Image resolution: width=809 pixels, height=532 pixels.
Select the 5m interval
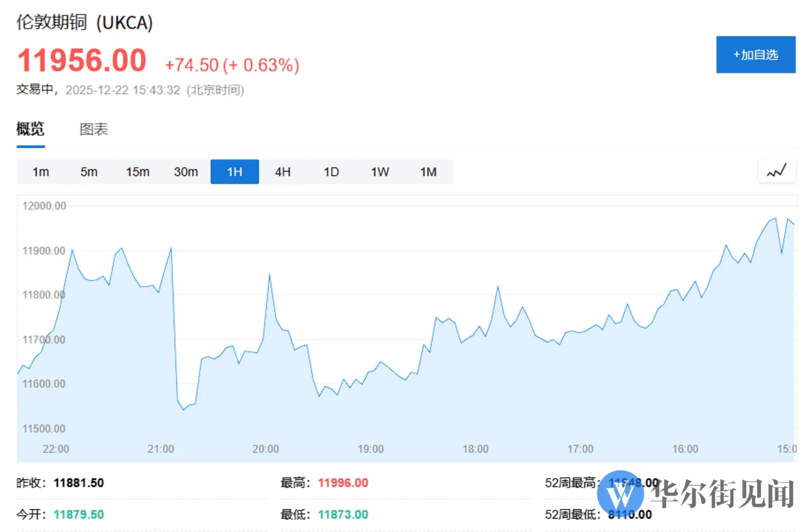89,172
